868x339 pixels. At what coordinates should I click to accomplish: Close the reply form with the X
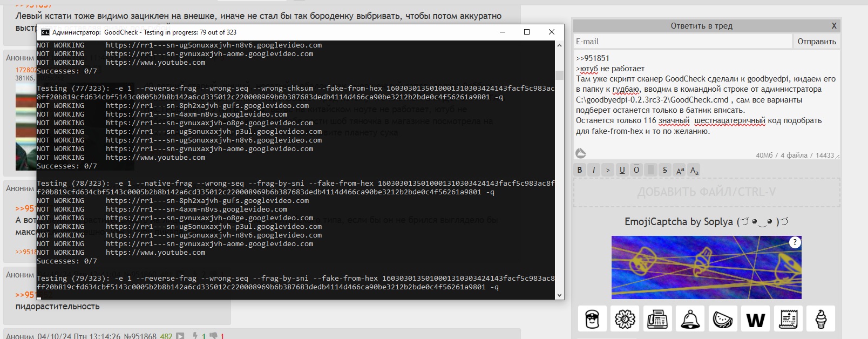pyautogui.click(x=834, y=25)
